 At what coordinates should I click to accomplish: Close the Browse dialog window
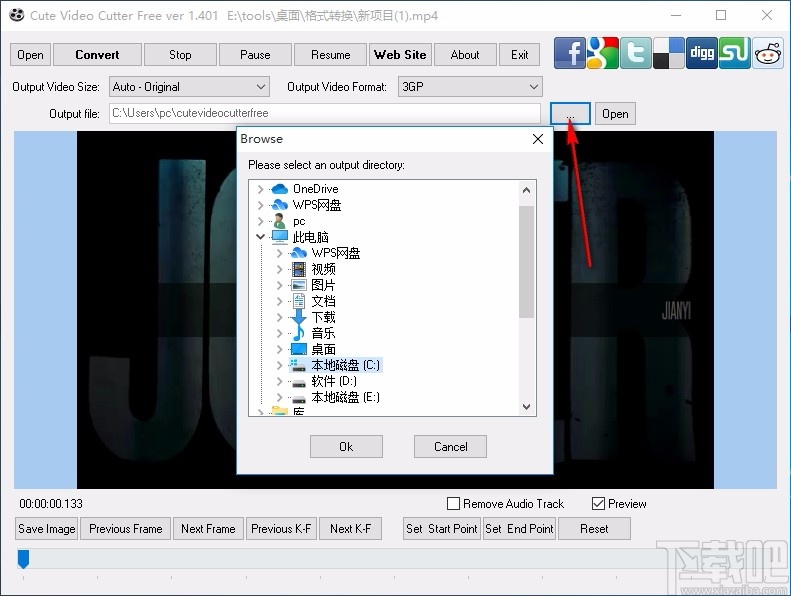pos(538,139)
